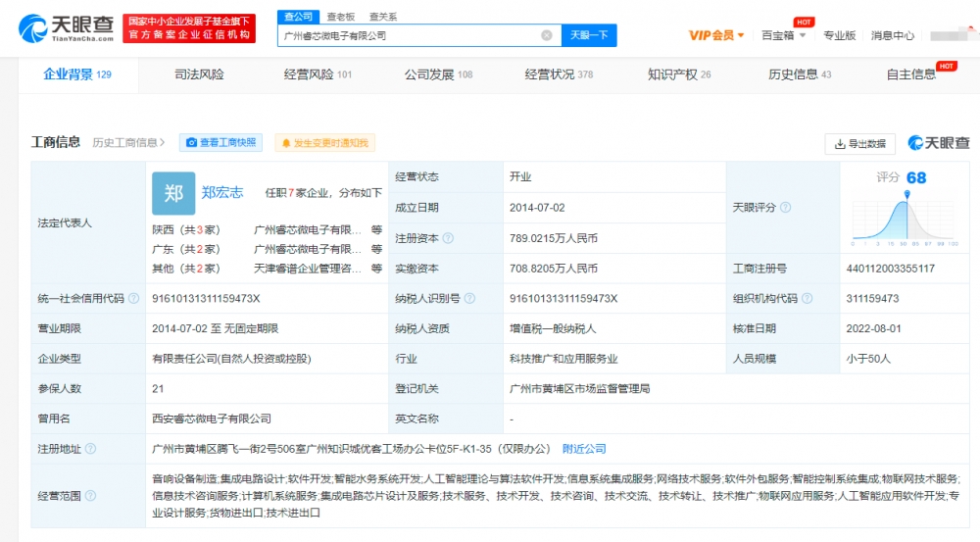The width and height of the screenshot is (980, 542).
Task: Open the TianYanCha logo homepage
Action: point(66,28)
